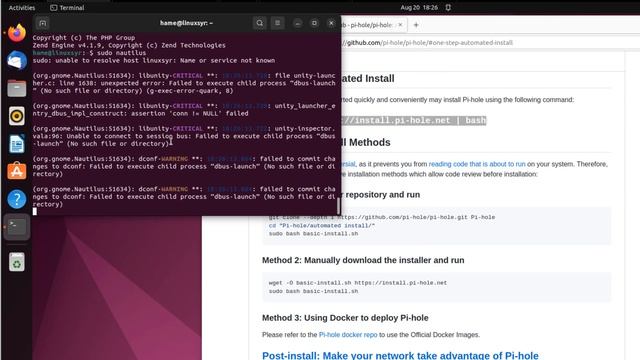This screenshot has width=640, height=360.
Task: Open Ubuntu Software store icon
Action: pyautogui.click(x=17, y=171)
